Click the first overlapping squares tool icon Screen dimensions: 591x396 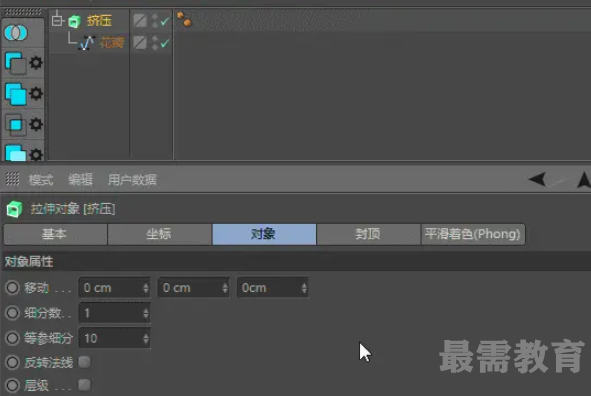tap(15, 63)
